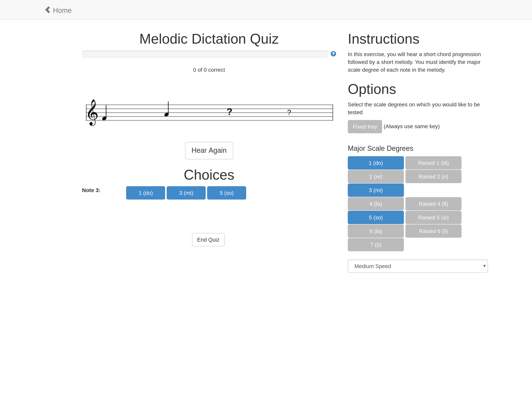This screenshot has width=532, height=399.
Task: Open the Medium Speed dropdown
Action: [x=417, y=266]
